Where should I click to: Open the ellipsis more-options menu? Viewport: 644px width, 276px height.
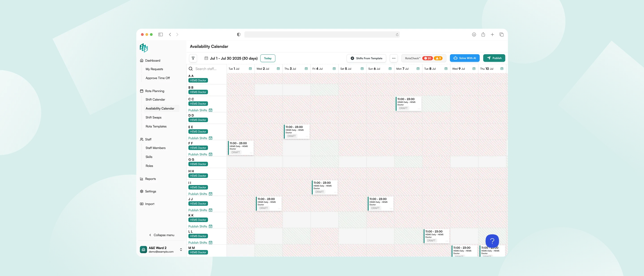point(394,58)
